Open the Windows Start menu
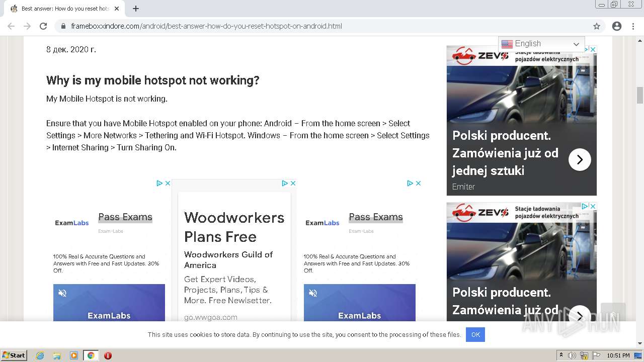The image size is (644, 362). click(14, 355)
